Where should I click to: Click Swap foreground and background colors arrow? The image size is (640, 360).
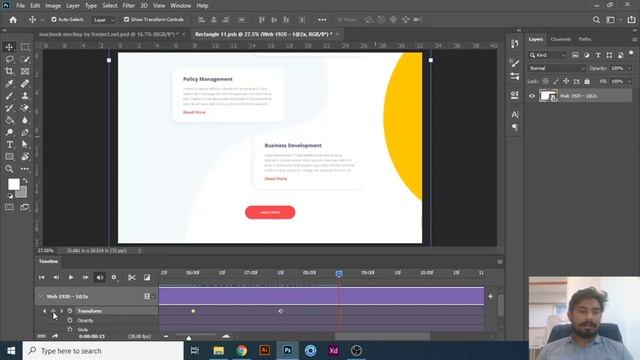pyautogui.click(x=25, y=180)
